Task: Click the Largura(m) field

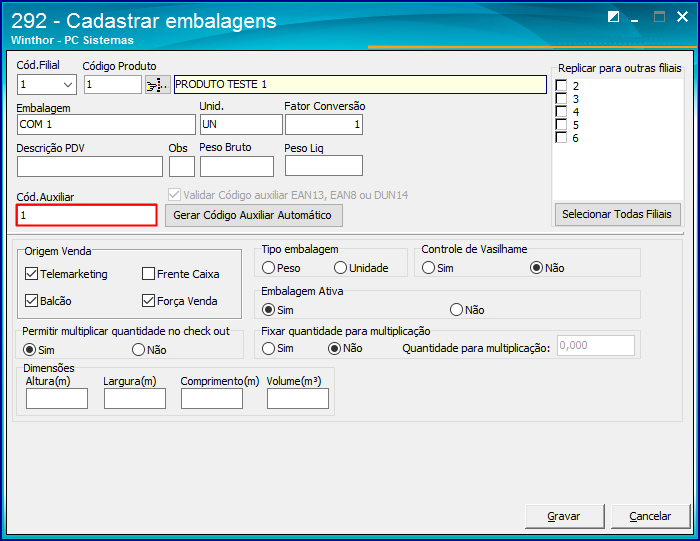Action: point(135,398)
